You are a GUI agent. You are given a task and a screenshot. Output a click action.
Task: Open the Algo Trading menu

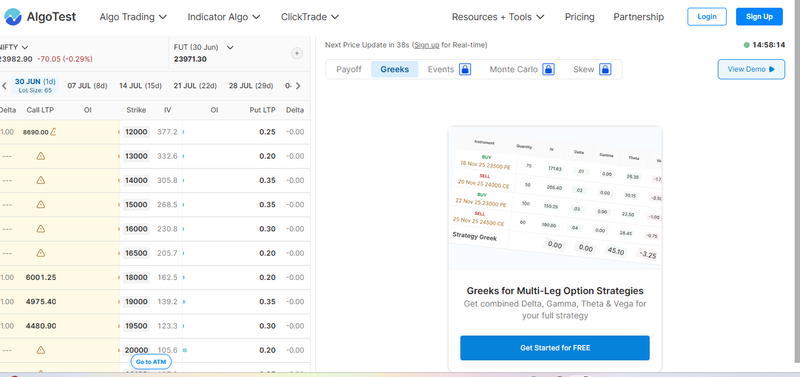pos(133,17)
